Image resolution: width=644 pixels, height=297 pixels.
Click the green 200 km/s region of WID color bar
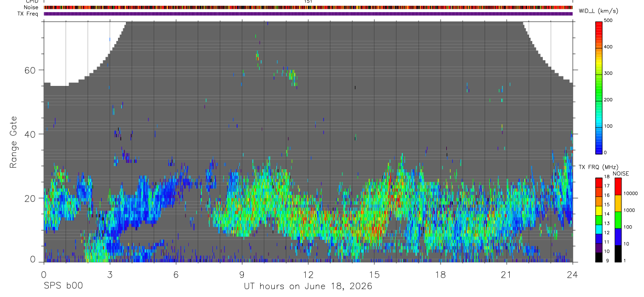point(599,100)
